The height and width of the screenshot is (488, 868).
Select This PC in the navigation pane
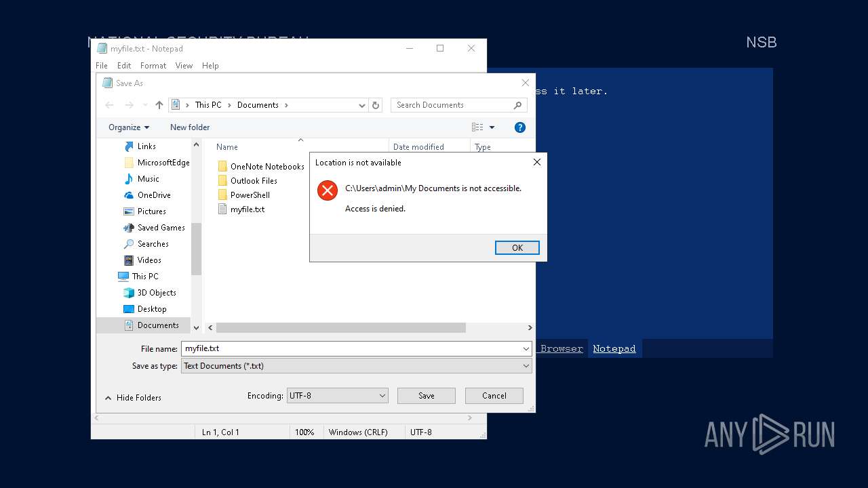click(x=145, y=277)
